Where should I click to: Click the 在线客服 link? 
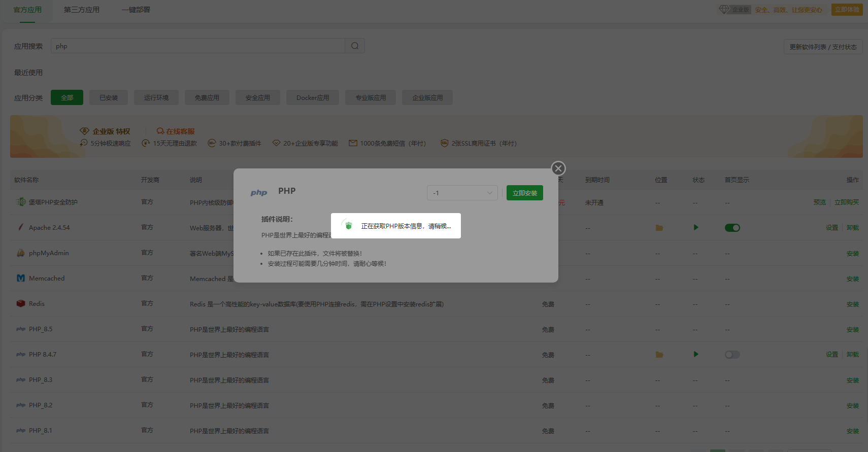point(176,131)
